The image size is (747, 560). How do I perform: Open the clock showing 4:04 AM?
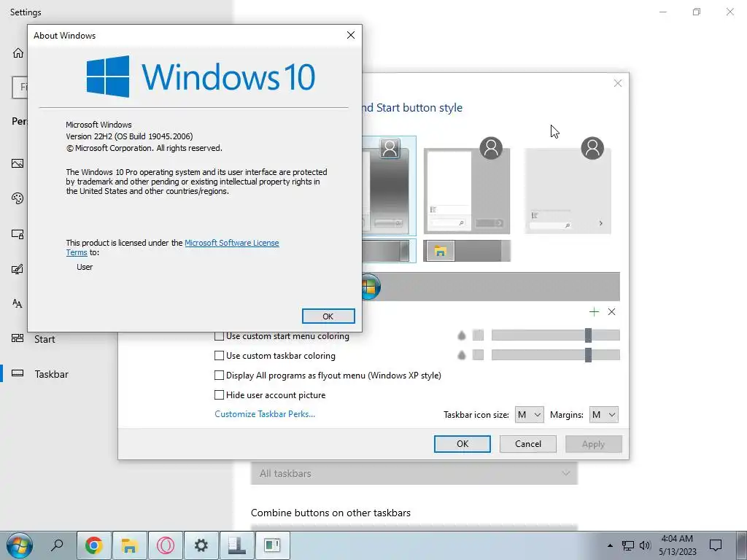pyautogui.click(x=678, y=545)
